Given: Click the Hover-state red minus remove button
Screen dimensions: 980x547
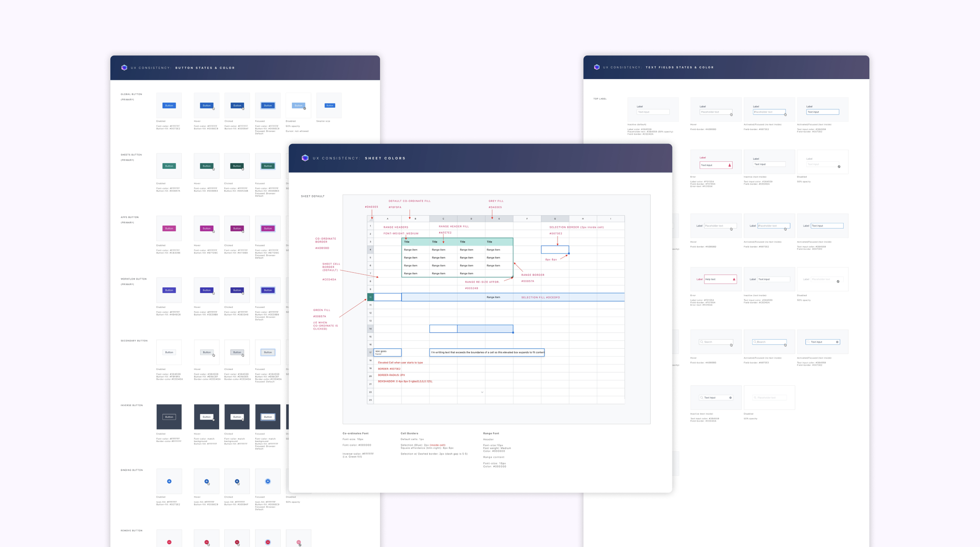Looking at the screenshot, I should click(207, 542).
